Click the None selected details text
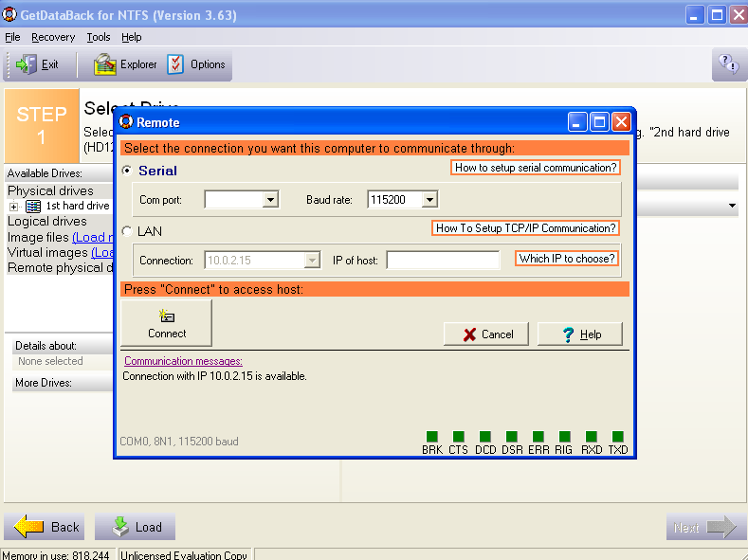Viewport: 748px width, 560px height. [x=50, y=361]
